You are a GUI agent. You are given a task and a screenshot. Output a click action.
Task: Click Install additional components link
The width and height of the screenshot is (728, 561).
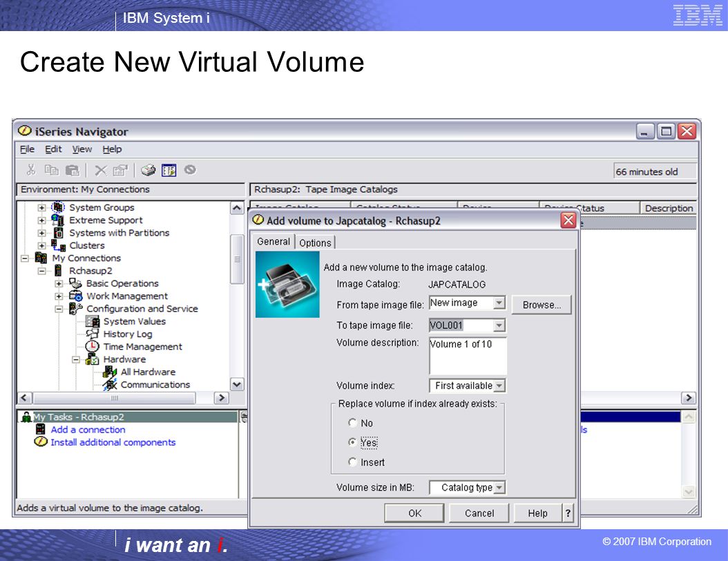(x=113, y=442)
